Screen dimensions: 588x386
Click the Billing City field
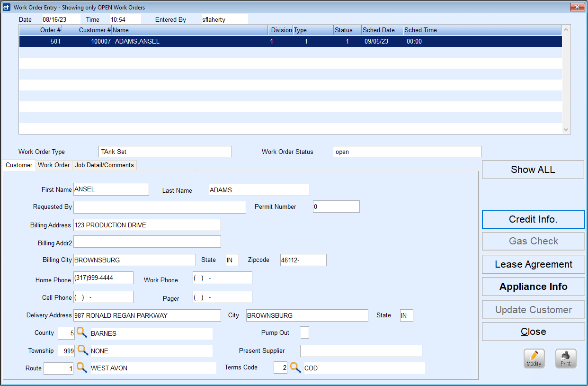coord(134,260)
